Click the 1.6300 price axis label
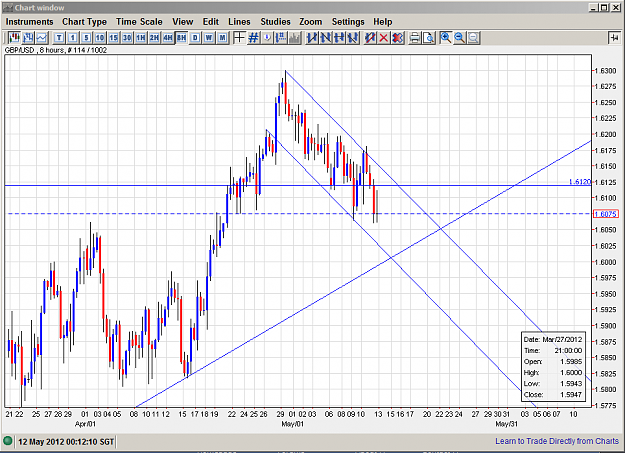The height and width of the screenshot is (453, 625). point(605,71)
